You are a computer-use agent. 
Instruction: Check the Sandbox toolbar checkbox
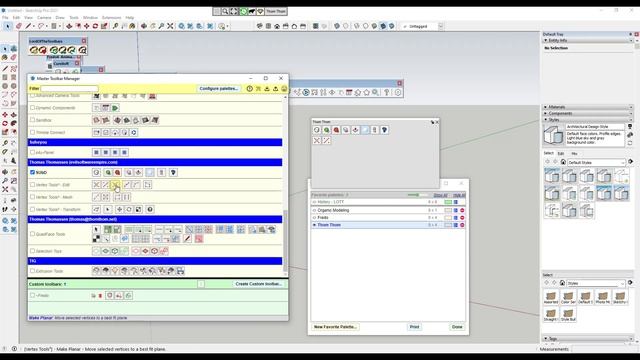[32, 120]
